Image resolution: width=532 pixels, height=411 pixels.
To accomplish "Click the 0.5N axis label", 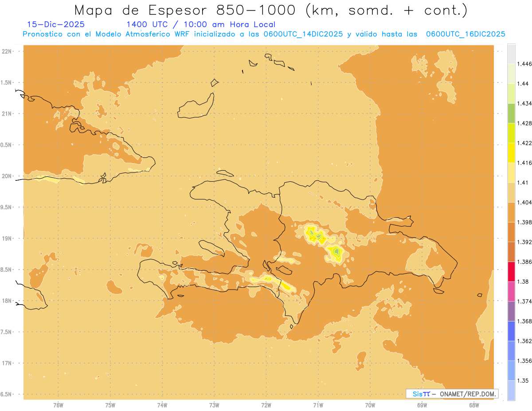I will [7, 145].
